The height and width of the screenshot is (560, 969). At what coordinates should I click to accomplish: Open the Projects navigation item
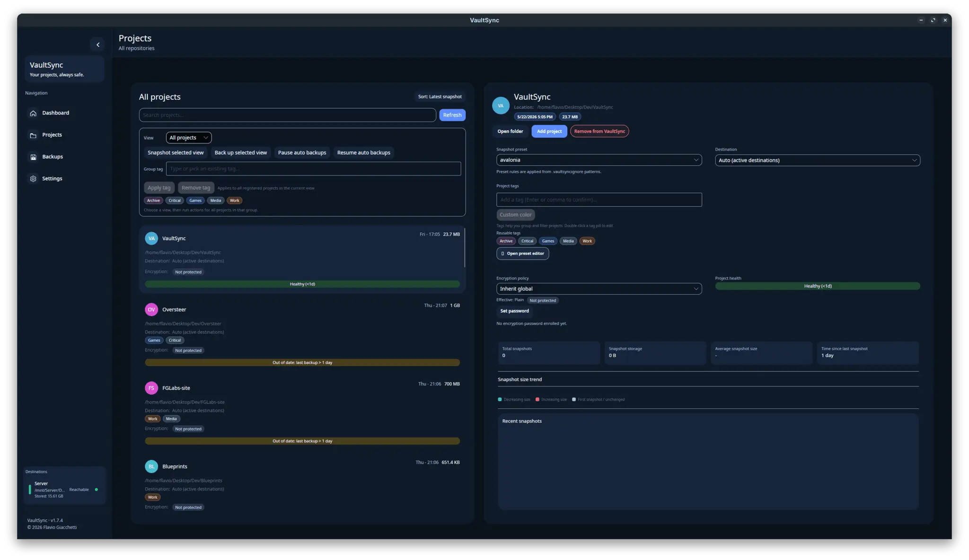[x=52, y=135]
